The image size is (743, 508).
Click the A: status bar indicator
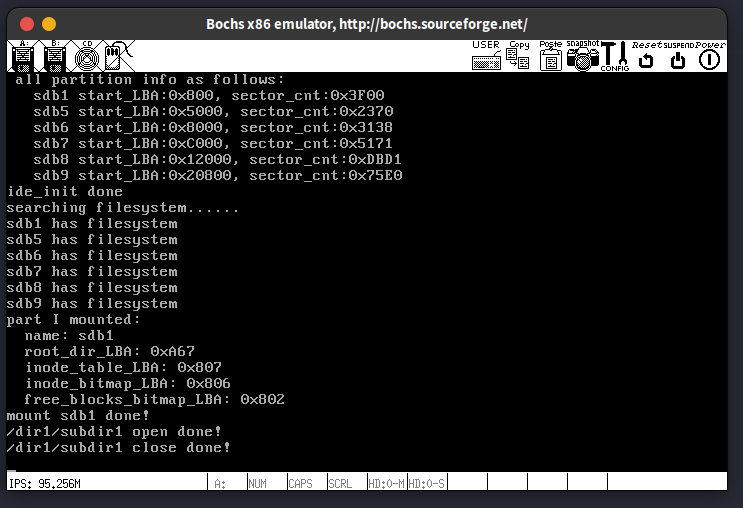pyautogui.click(x=220, y=484)
